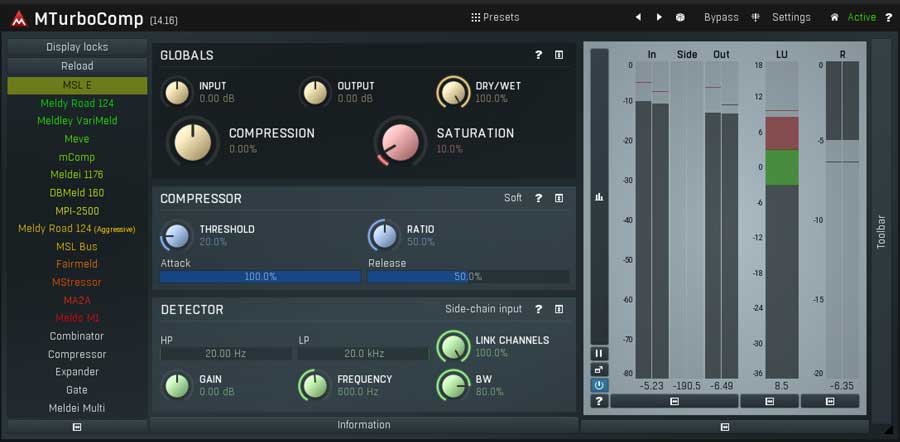Open the help question mark in the header
The width and height of the screenshot is (900, 442).
pos(889,17)
